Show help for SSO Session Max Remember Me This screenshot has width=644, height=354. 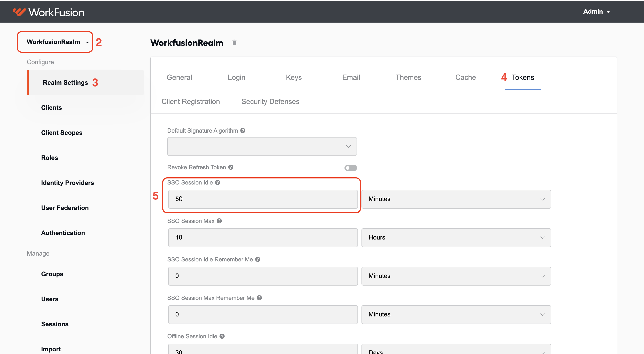tap(259, 298)
